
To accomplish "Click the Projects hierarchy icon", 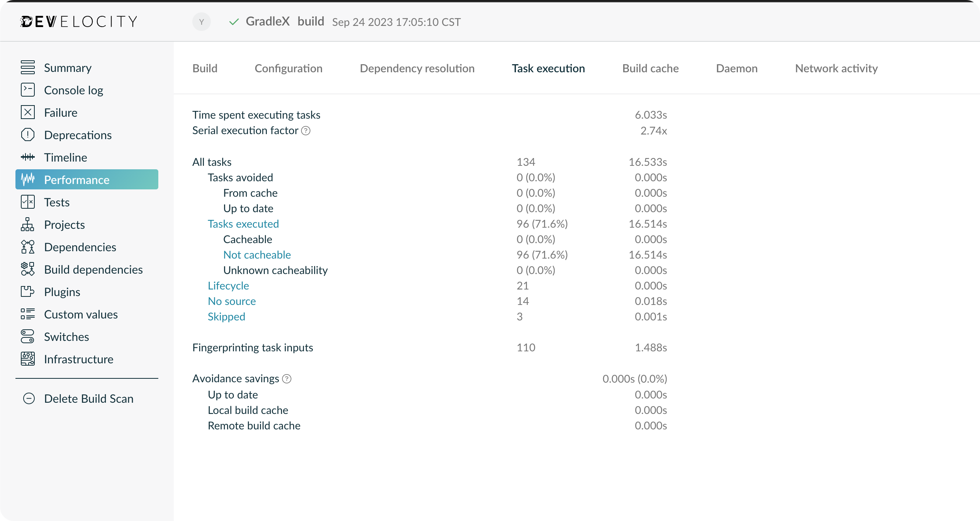I will click(x=28, y=225).
